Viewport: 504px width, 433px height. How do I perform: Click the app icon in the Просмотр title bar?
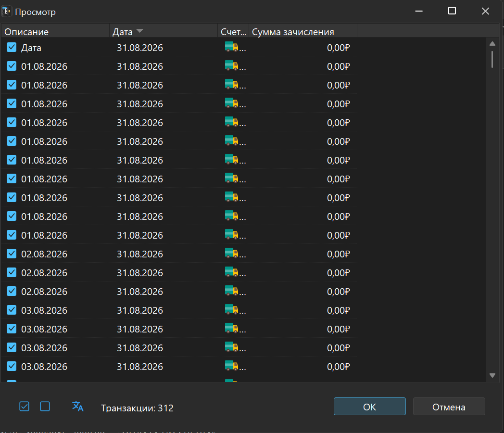point(6,12)
